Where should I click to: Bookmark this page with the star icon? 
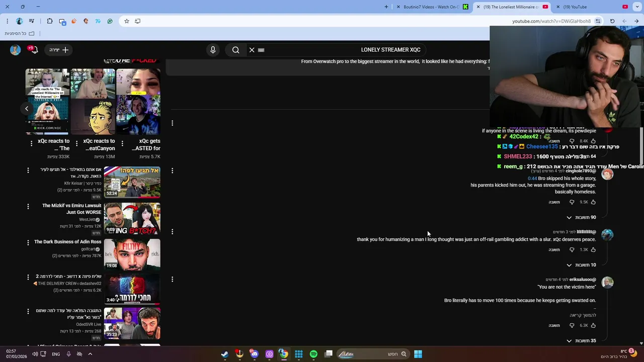pyautogui.click(x=127, y=21)
